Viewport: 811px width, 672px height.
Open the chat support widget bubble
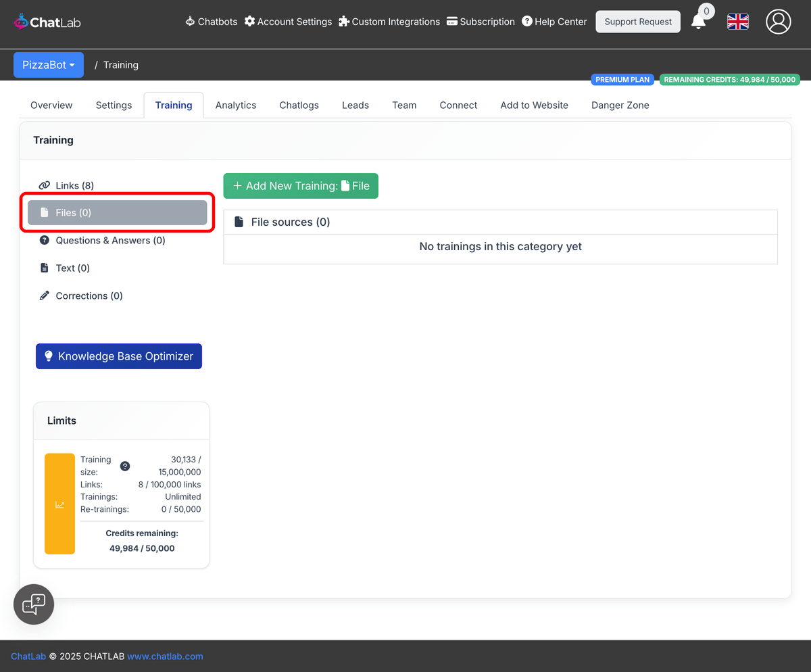33,604
